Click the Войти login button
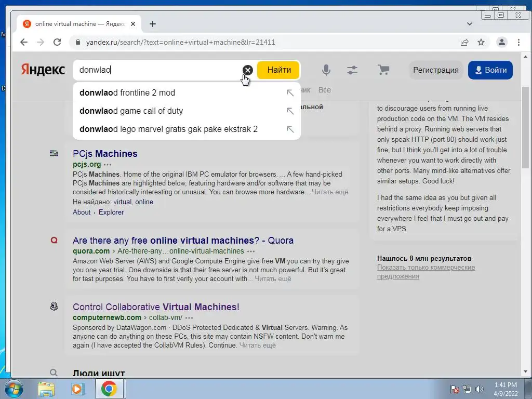Image resolution: width=532 pixels, height=399 pixels. click(490, 70)
